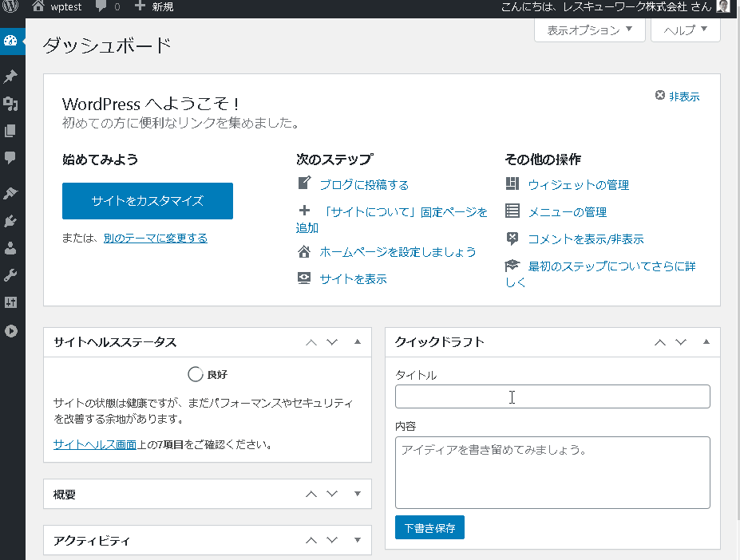The height and width of the screenshot is (560, 740).
Task: Focus the タイトル input field
Action: (x=552, y=396)
